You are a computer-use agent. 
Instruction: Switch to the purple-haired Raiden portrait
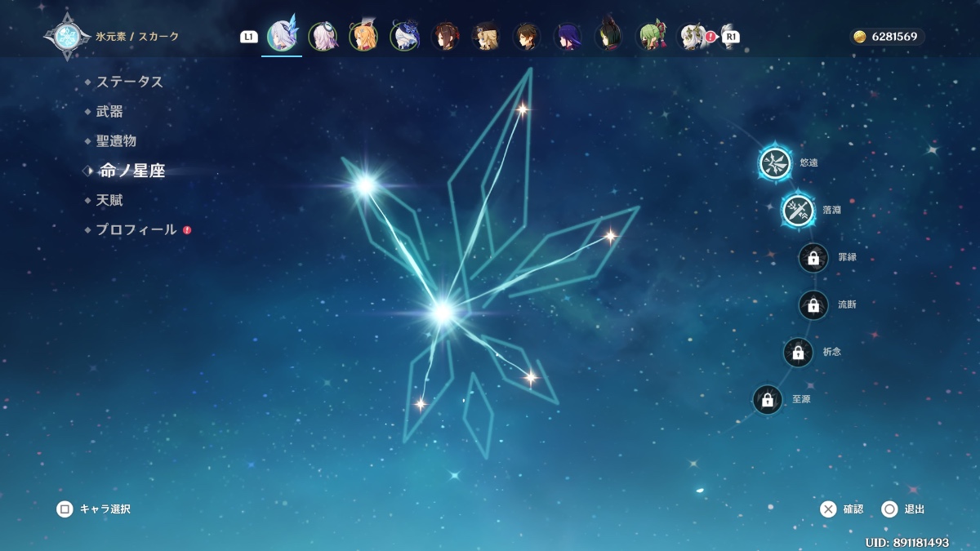coord(568,37)
